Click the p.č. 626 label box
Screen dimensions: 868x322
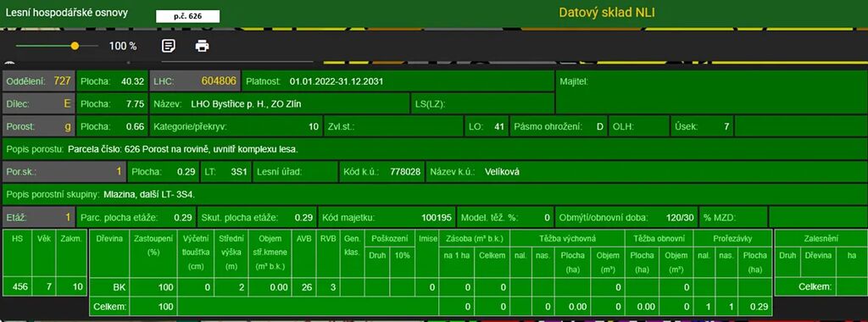coord(187,16)
